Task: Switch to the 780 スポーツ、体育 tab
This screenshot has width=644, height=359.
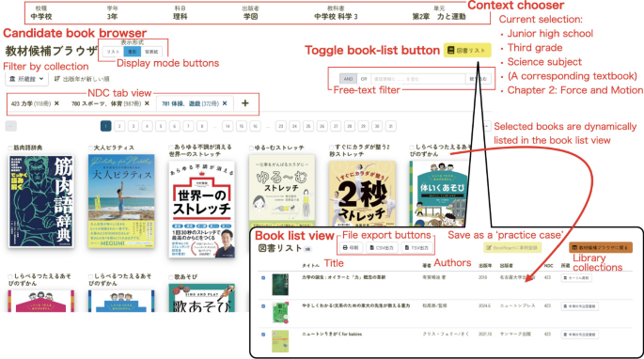Action: [106, 103]
